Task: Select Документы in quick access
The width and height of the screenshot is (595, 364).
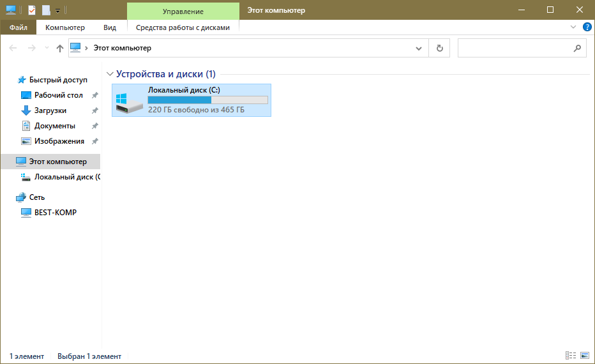Action: click(x=54, y=126)
